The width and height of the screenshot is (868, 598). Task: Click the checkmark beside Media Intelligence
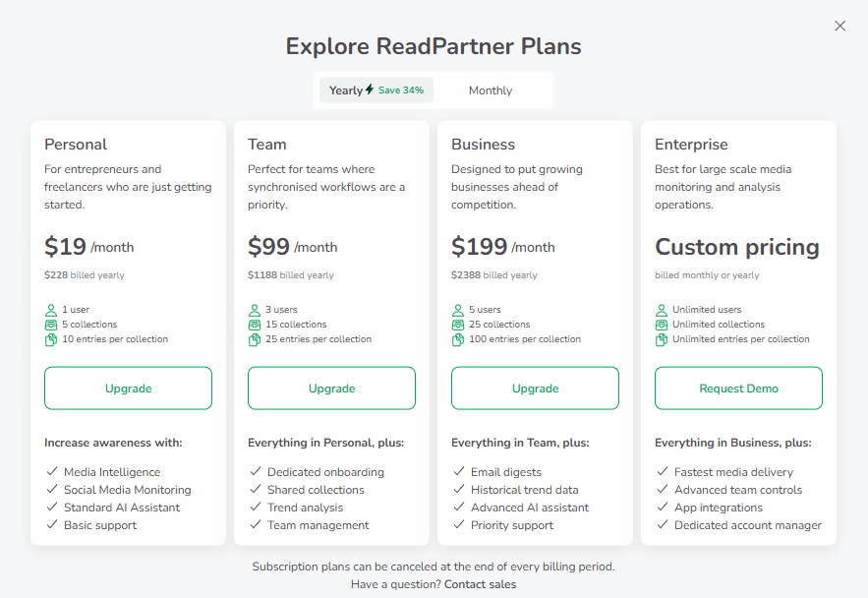pos(51,472)
